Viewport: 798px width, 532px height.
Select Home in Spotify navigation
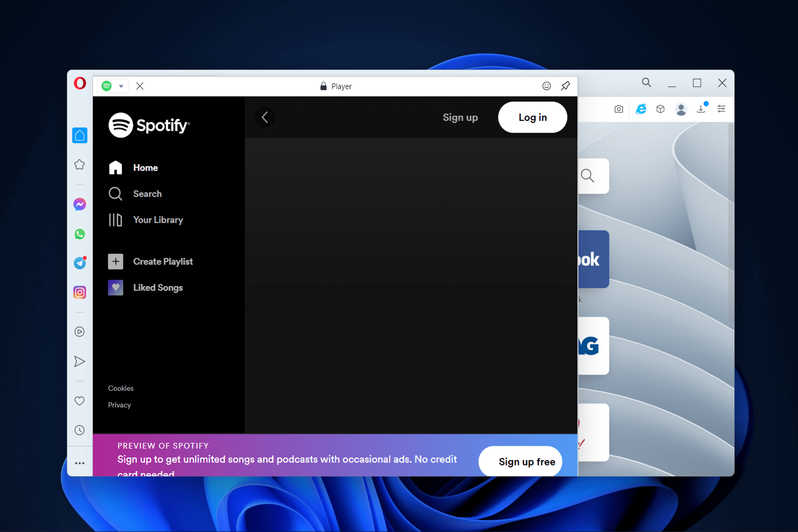[x=145, y=167]
